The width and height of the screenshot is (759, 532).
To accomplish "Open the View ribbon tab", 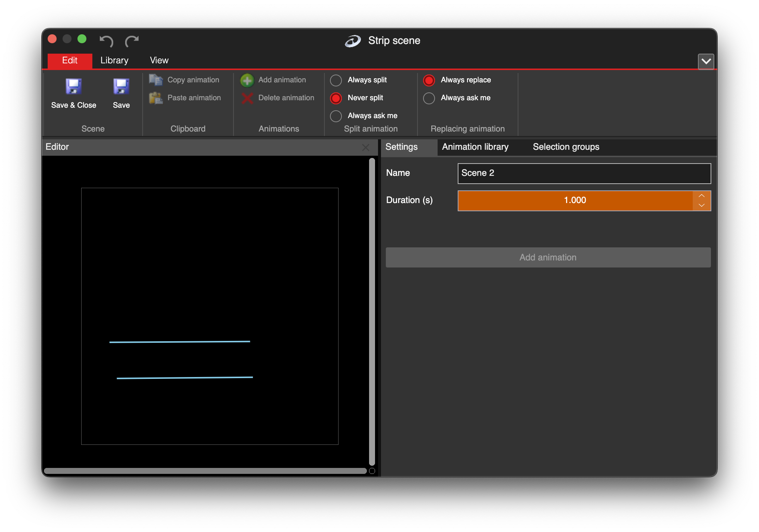I will [x=159, y=60].
